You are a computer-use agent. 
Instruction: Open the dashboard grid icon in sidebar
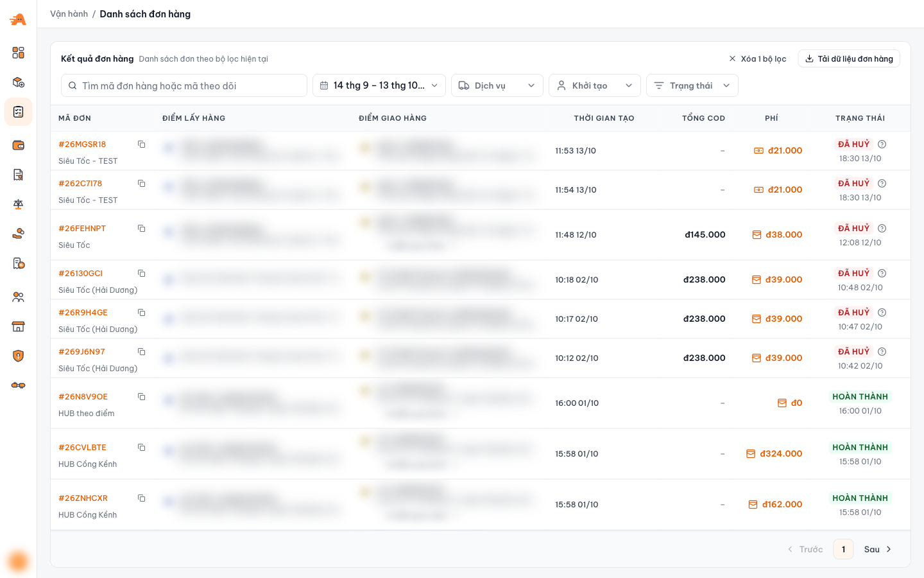pos(18,53)
